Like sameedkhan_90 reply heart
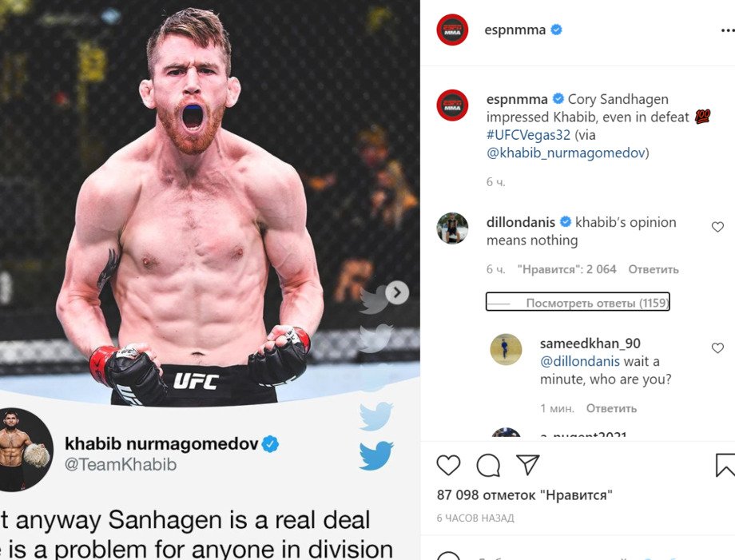 click(717, 348)
